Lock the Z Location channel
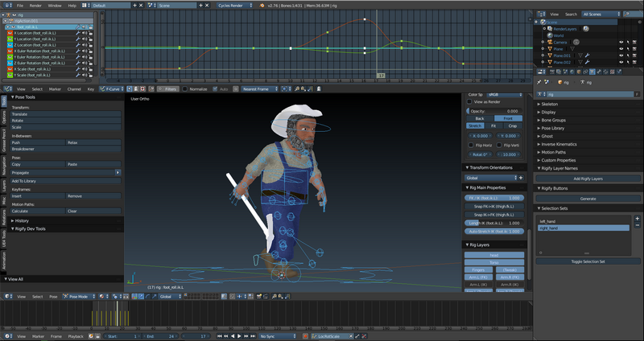644x341 pixels. [x=90, y=45]
